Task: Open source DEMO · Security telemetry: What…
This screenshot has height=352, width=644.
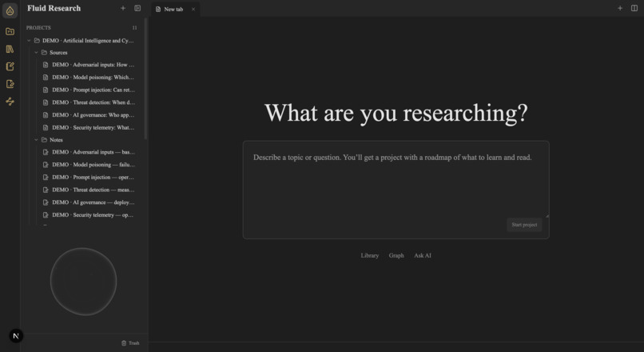Action: point(93,127)
